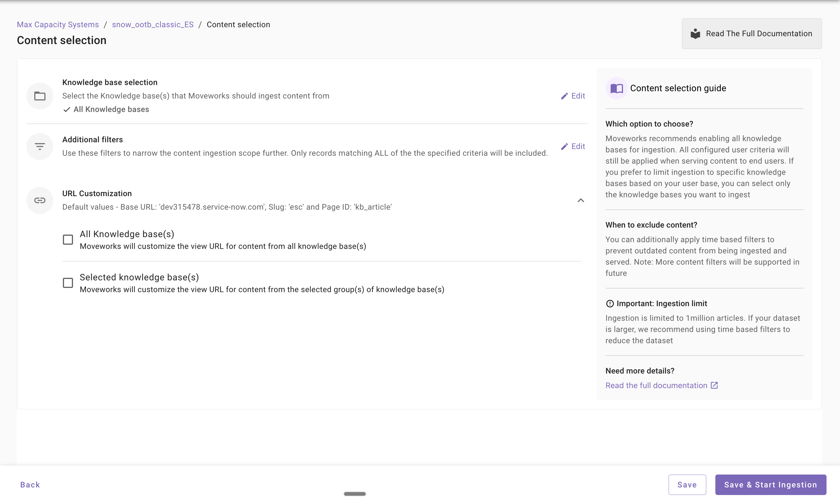Go Back to the previous step
Viewport: 840px width, 504px height.
pos(30,485)
